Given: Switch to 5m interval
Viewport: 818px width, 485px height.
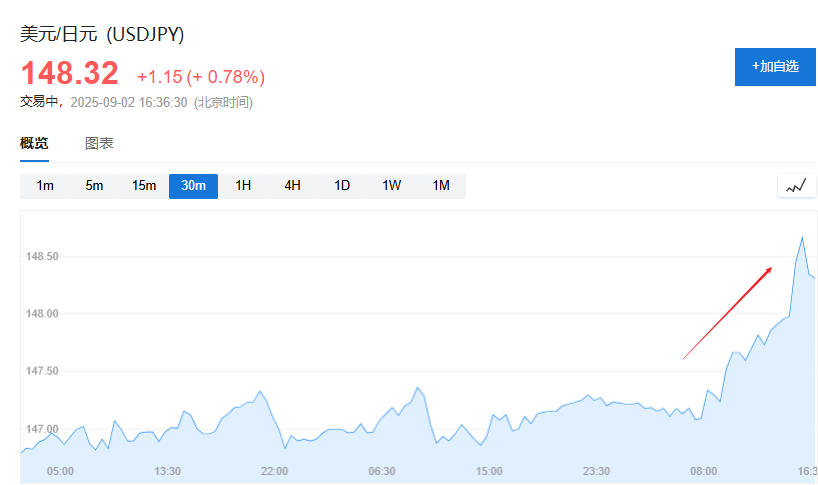Looking at the screenshot, I should click(x=94, y=186).
